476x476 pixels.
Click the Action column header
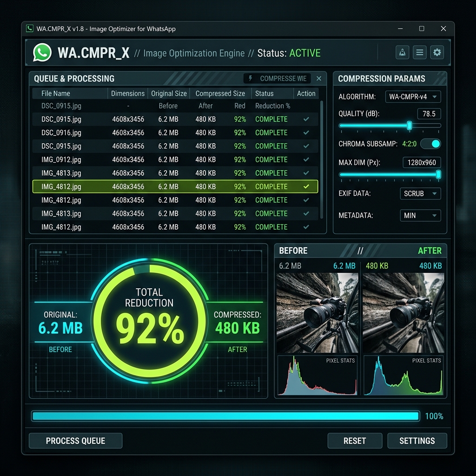tap(306, 93)
